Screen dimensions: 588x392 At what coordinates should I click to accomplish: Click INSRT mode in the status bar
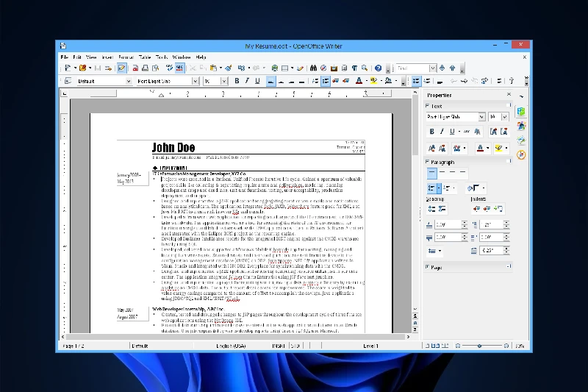pyautogui.click(x=278, y=345)
